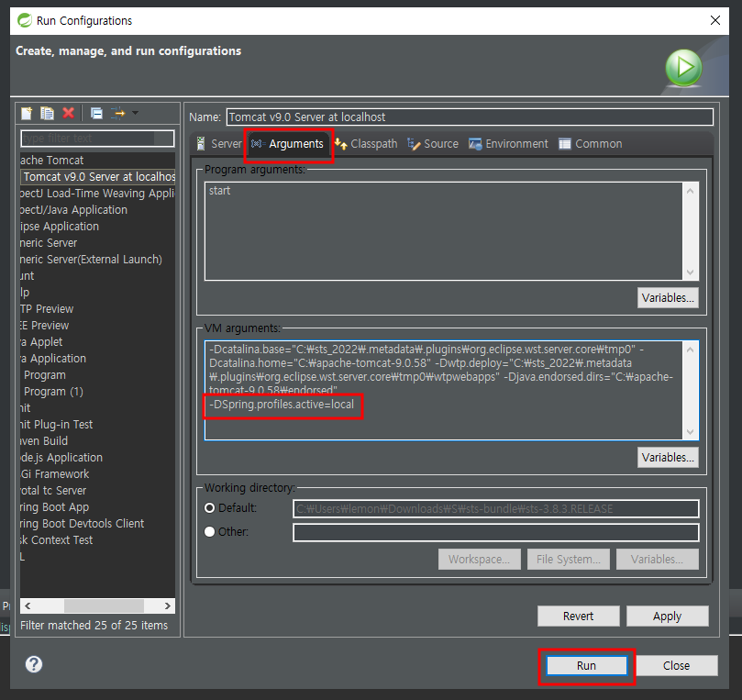Select the Other working directory radio
742x700 pixels.
(210, 531)
